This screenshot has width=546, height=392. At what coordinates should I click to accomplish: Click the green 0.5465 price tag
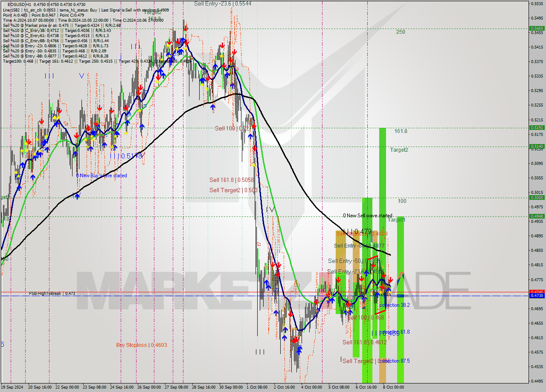tap(537, 29)
